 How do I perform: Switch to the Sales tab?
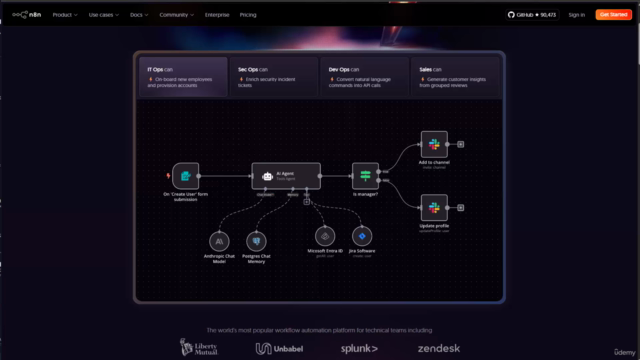click(x=455, y=77)
